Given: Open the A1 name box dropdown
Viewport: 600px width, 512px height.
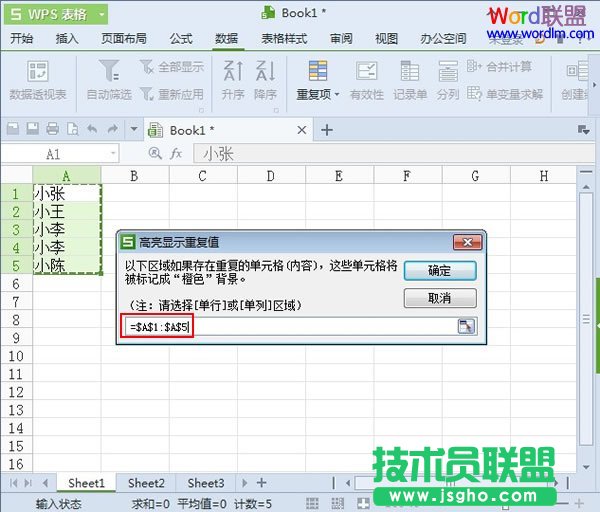Looking at the screenshot, I should pyautogui.click(x=112, y=154).
